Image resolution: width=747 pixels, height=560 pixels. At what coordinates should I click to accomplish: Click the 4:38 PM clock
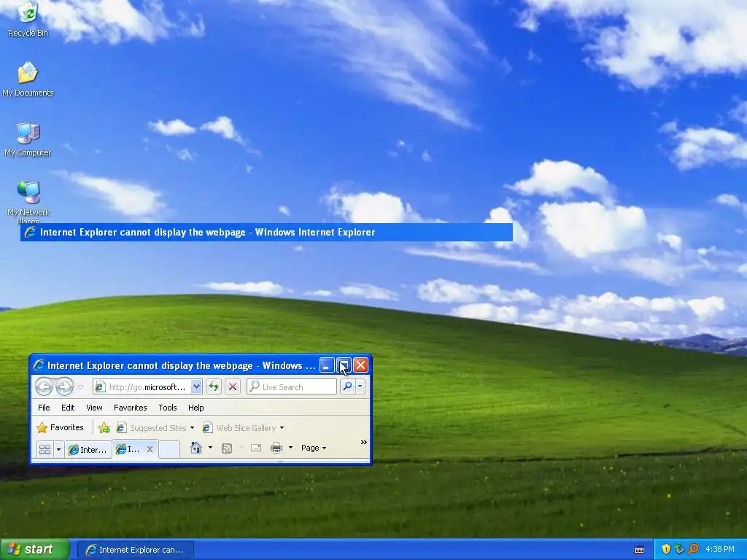[x=720, y=550]
